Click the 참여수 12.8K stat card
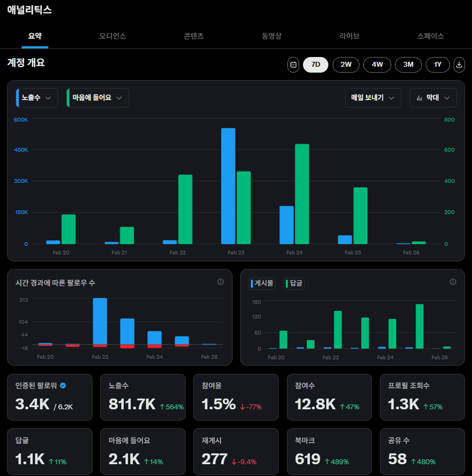The width and height of the screenshot is (472, 476). click(329, 397)
